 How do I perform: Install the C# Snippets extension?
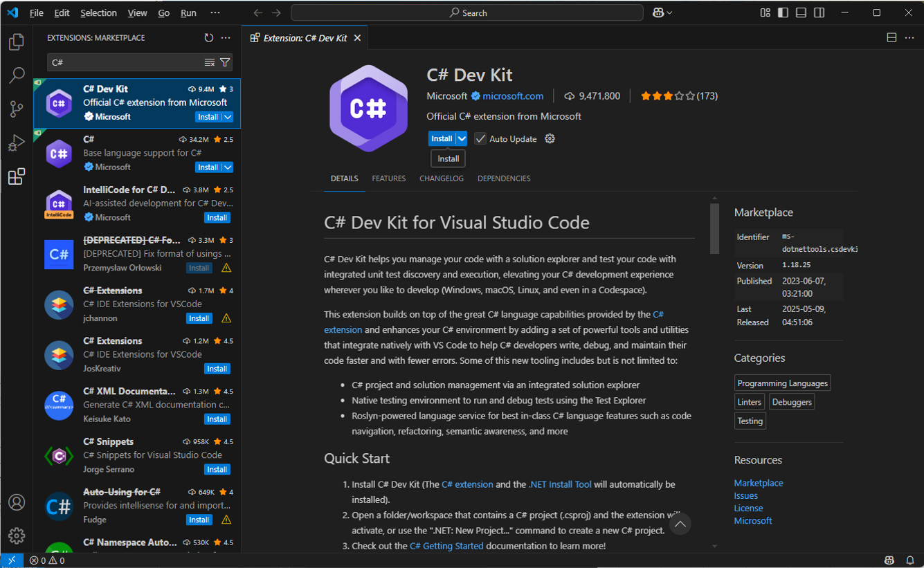[x=217, y=470]
